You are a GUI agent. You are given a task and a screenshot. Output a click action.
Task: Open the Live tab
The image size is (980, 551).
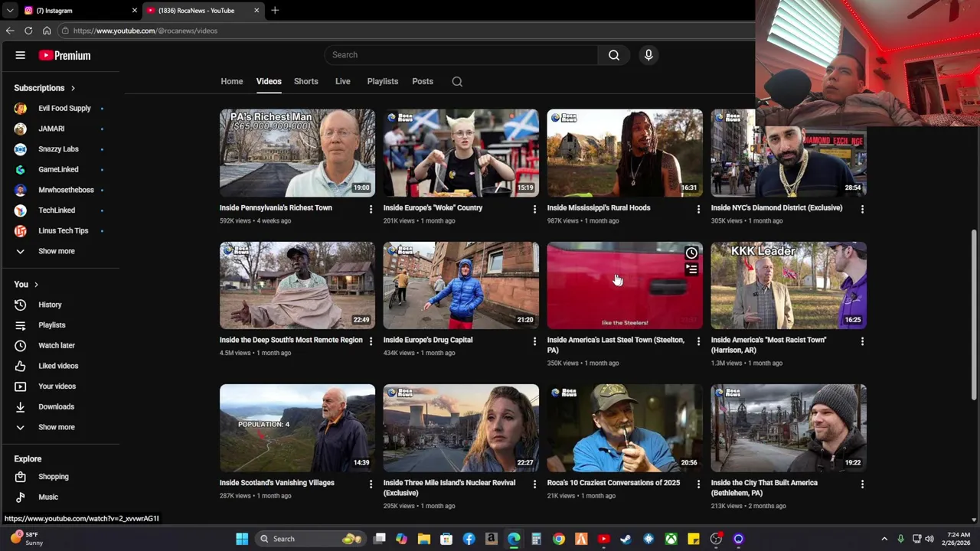coord(342,81)
